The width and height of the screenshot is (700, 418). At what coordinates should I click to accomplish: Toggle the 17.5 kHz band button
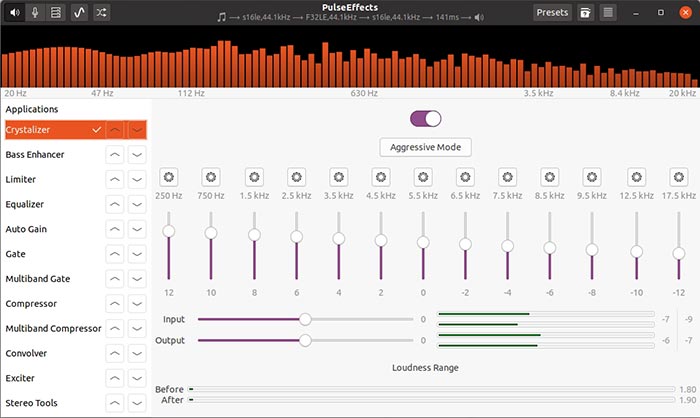pyautogui.click(x=679, y=177)
